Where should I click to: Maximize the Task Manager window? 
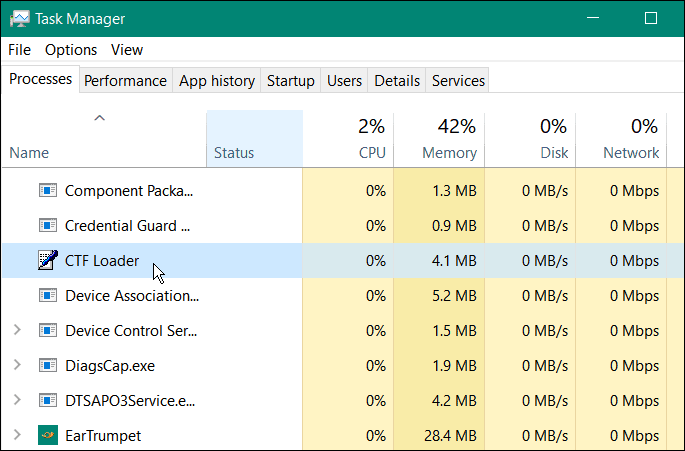(x=651, y=18)
